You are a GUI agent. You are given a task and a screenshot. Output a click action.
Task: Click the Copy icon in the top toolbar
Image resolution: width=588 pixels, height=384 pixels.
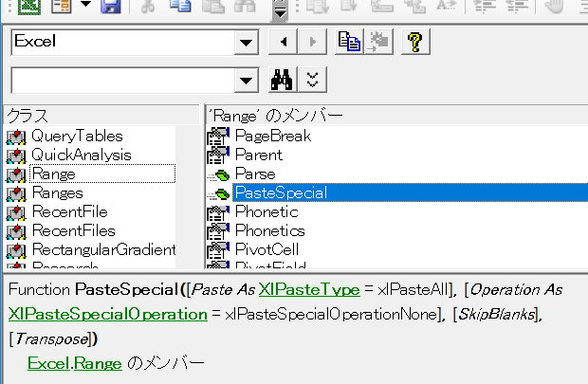pyautogui.click(x=180, y=6)
